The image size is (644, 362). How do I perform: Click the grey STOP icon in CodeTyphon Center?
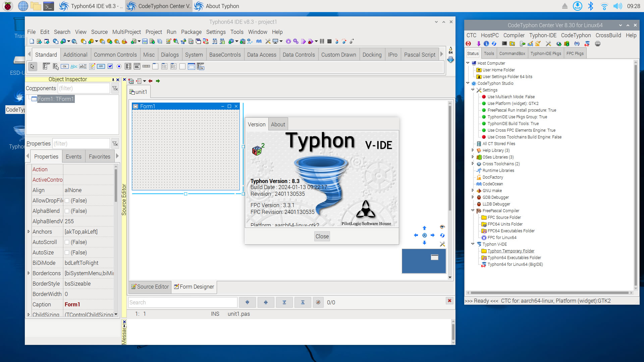point(598,44)
